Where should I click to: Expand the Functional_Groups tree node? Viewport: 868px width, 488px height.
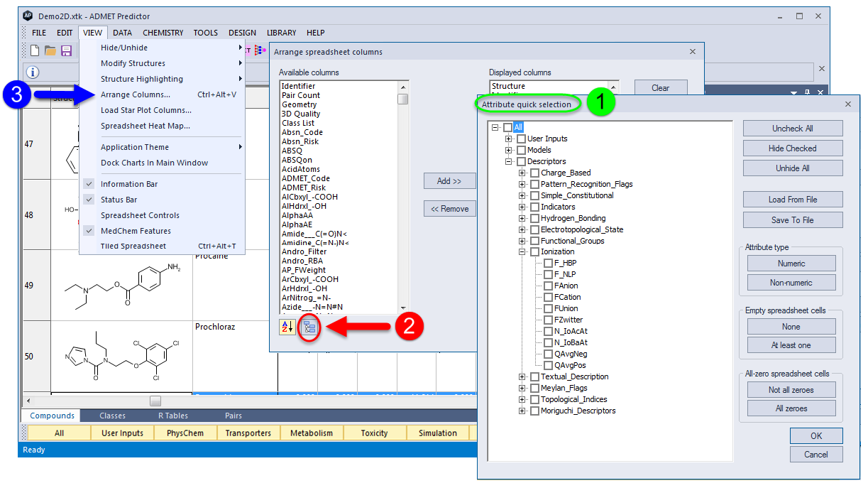coord(522,241)
